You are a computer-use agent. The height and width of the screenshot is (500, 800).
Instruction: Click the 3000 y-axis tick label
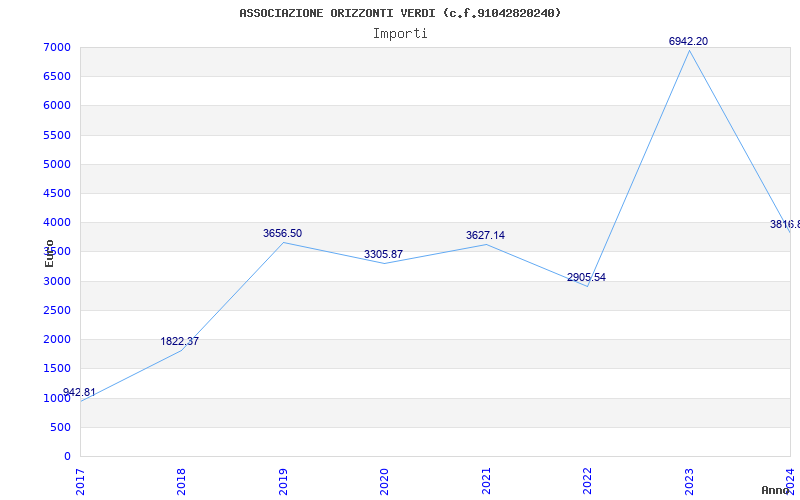[57, 281]
